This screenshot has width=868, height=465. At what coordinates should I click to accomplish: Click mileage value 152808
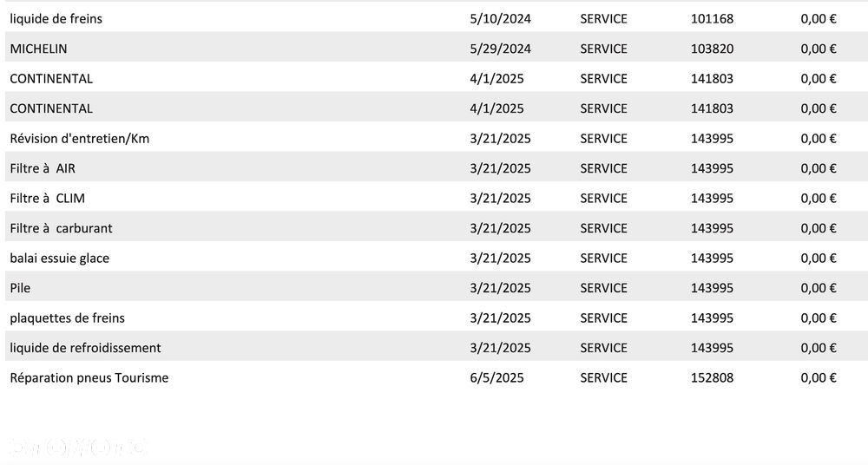[712, 377]
